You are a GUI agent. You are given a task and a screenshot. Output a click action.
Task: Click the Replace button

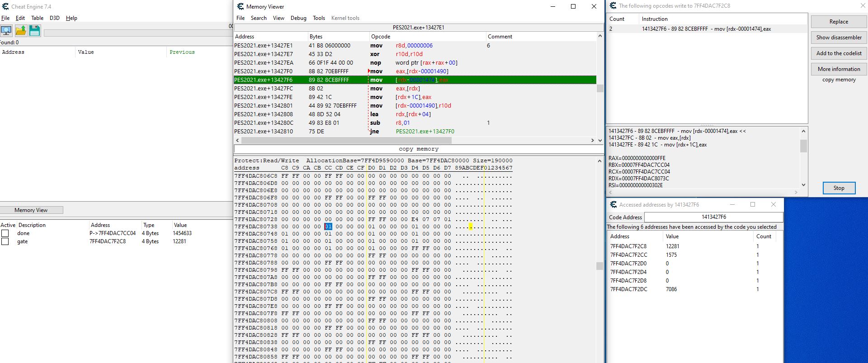(x=839, y=22)
